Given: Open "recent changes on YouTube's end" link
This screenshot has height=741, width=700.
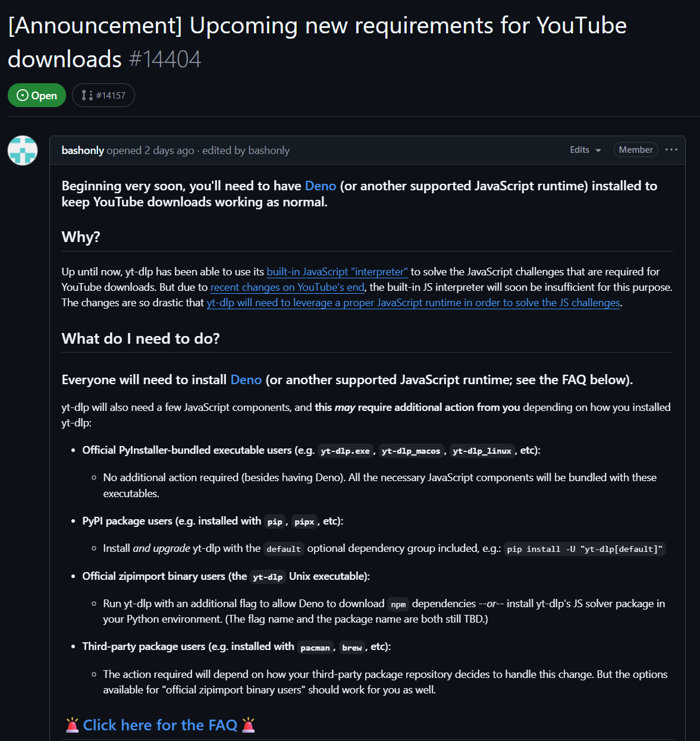Looking at the screenshot, I should pyautogui.click(x=287, y=287).
